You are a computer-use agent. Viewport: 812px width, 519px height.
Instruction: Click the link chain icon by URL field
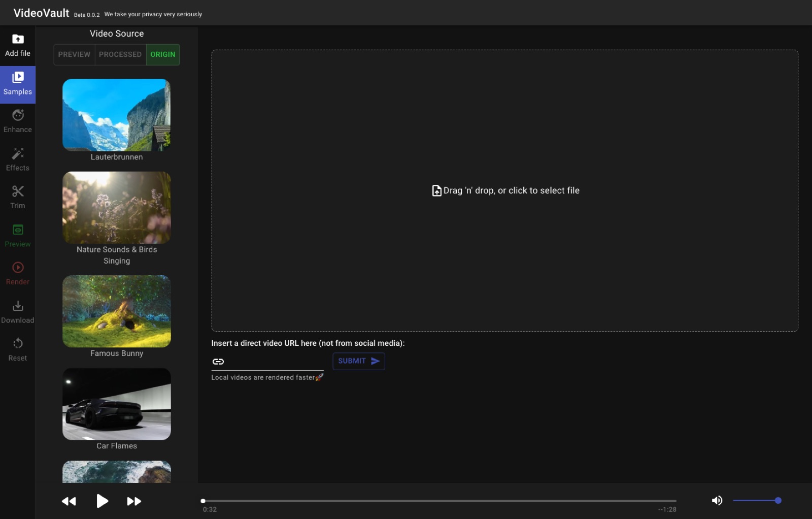(x=218, y=362)
